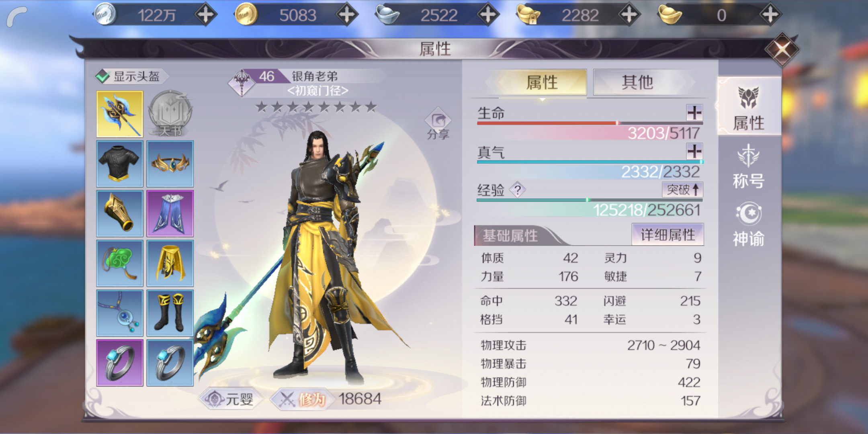Image resolution: width=868 pixels, height=434 pixels.
Task: Click the 元婴 button
Action: click(x=230, y=399)
